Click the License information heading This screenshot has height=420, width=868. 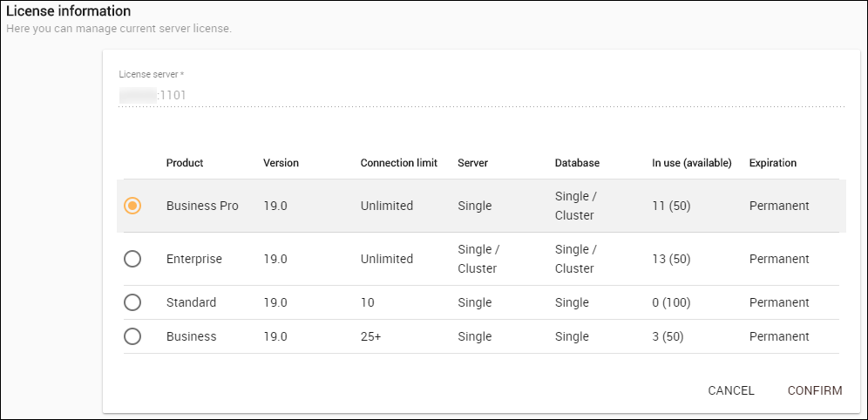(x=69, y=11)
